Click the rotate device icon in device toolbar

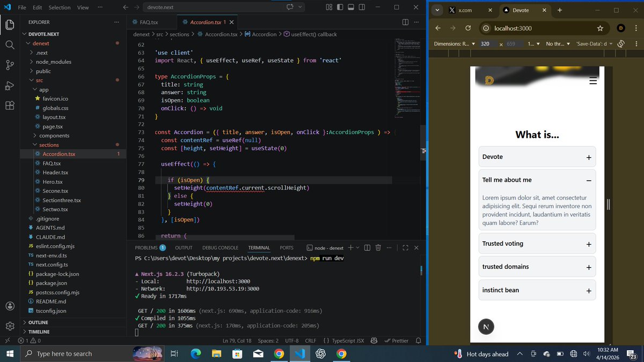(x=621, y=43)
